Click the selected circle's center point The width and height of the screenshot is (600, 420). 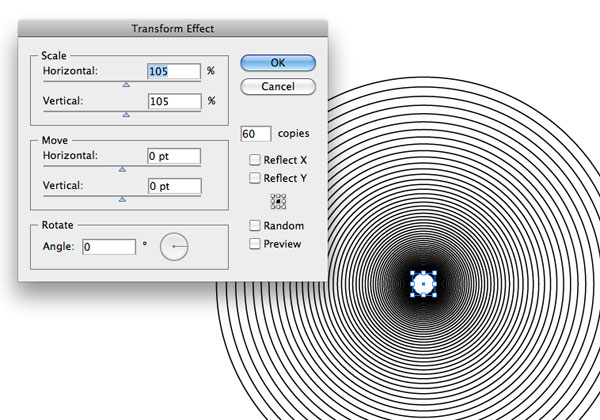tap(424, 284)
